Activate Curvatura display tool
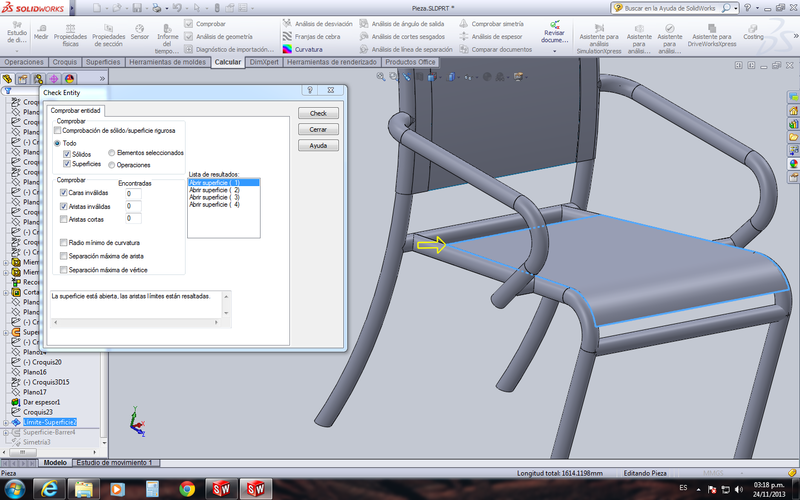The height and width of the screenshot is (500, 800). pos(303,49)
